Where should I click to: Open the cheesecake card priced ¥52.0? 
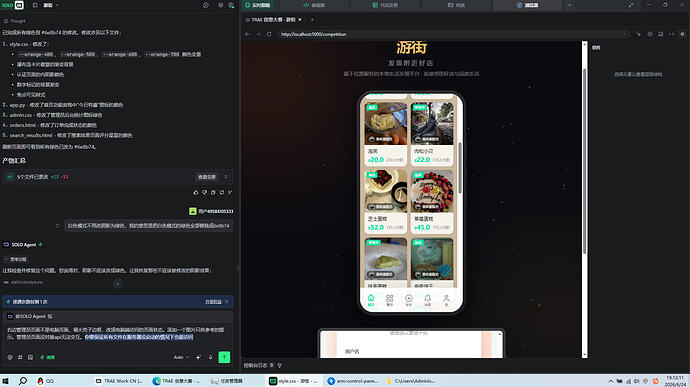385,202
